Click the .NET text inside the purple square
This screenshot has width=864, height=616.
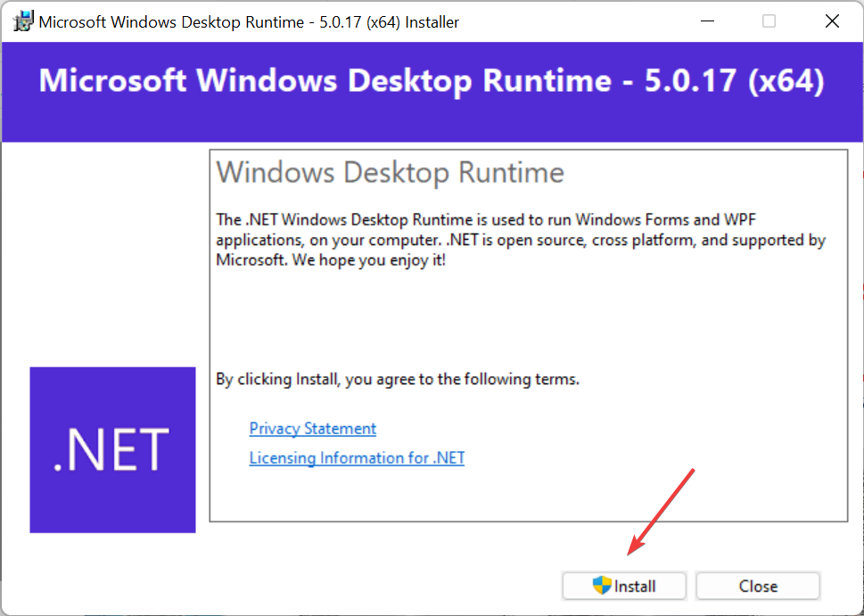click(112, 449)
